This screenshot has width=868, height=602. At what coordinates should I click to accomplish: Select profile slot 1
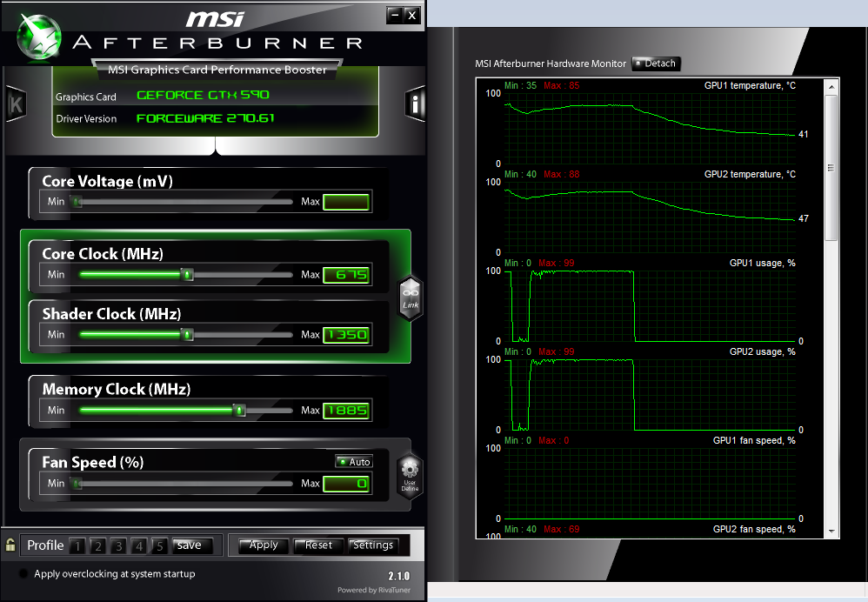point(77,546)
